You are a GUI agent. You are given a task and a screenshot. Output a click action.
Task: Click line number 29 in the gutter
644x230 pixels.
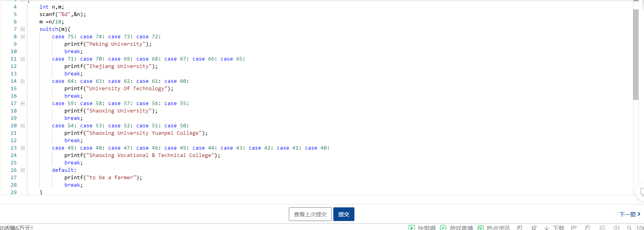coord(14,192)
